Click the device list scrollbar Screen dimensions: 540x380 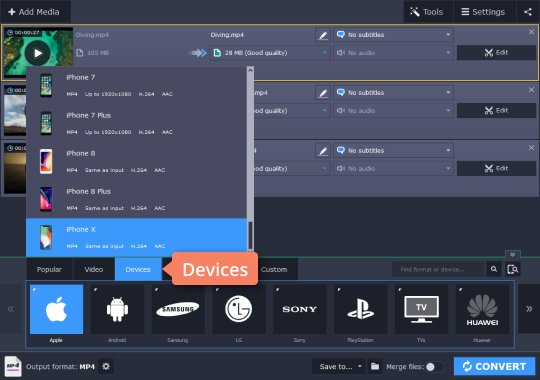(250, 158)
